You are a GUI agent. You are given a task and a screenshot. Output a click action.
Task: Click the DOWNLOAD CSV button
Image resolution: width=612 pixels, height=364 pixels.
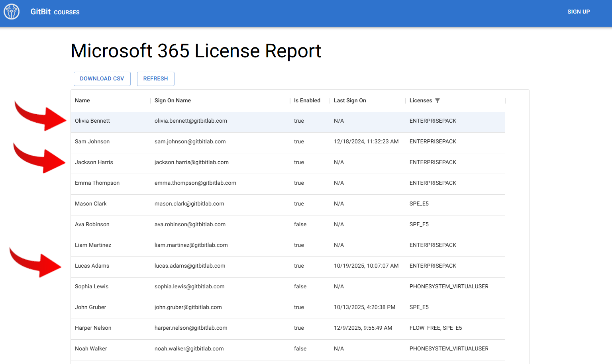pos(102,78)
